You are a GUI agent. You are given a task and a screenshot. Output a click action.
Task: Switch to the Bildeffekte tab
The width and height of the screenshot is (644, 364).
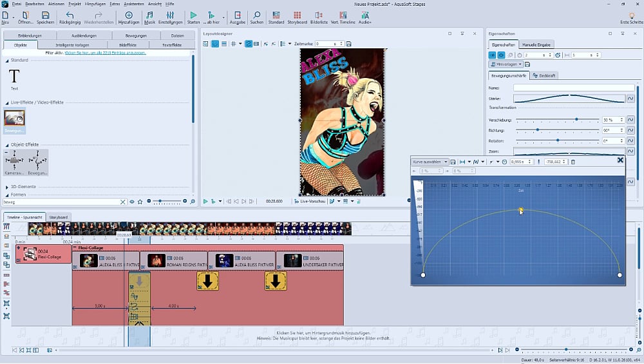click(128, 45)
